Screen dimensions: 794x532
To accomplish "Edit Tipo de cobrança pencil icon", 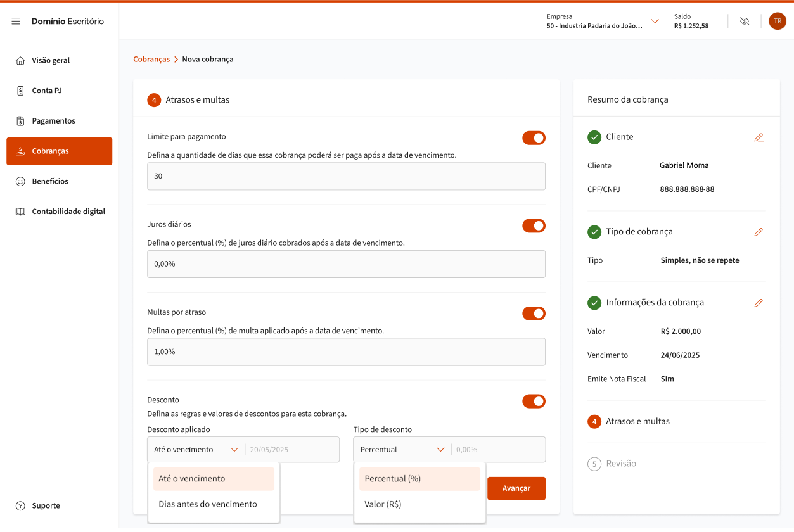I will pos(759,232).
